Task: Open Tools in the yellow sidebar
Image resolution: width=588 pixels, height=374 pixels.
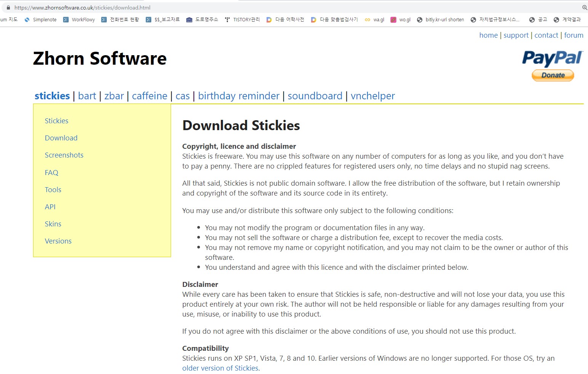Action: 53,190
